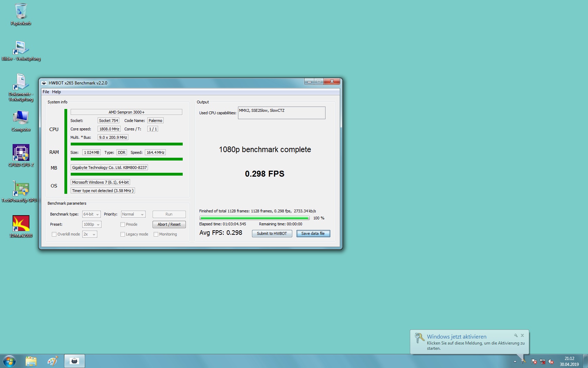Open the Help menu
This screenshot has width=588, height=368.
tap(56, 92)
